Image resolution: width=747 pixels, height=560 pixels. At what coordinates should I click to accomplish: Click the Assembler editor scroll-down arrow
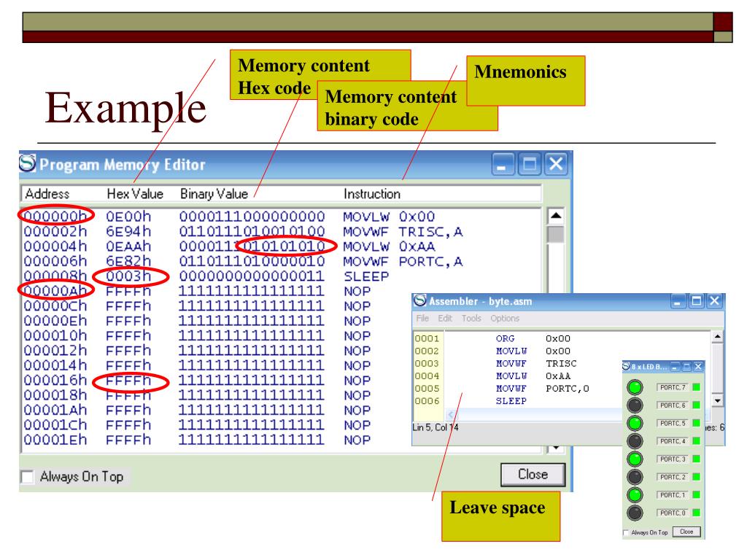[x=718, y=400]
